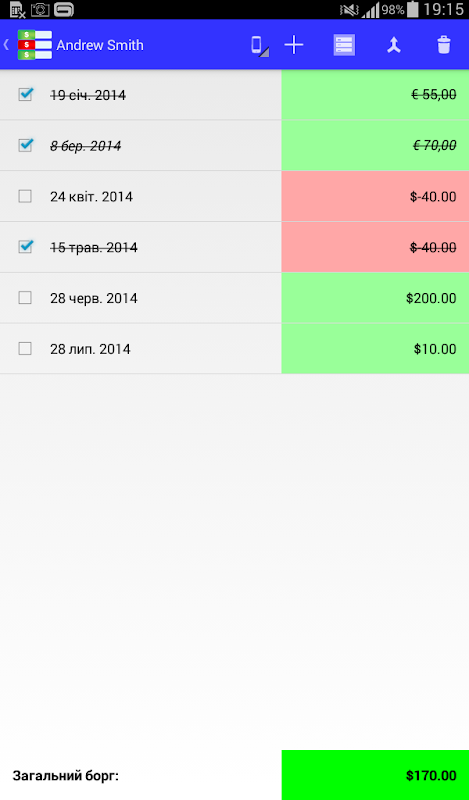Delete using the trash can icon
Screen dimensions: 469x800
click(444, 45)
